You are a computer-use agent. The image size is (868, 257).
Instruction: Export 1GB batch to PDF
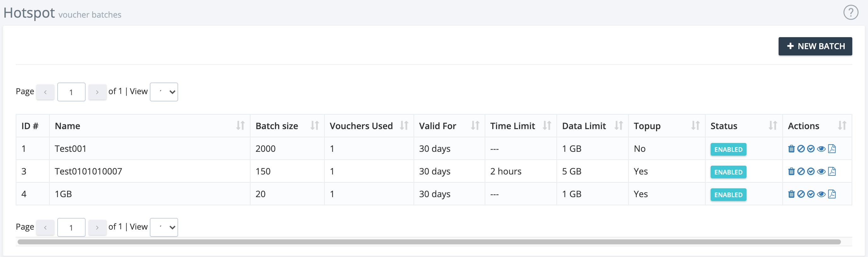pos(831,194)
